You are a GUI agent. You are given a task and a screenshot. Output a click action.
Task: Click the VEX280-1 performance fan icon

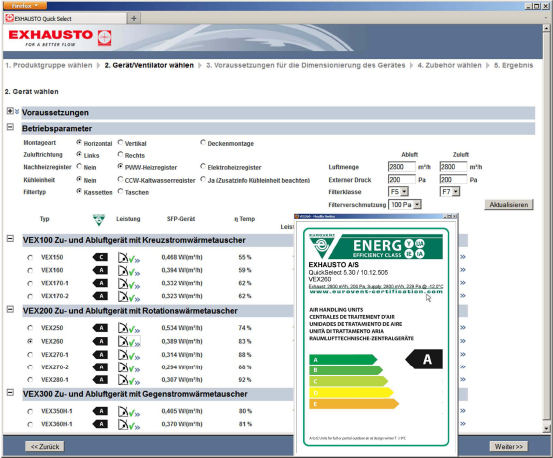[123, 380]
